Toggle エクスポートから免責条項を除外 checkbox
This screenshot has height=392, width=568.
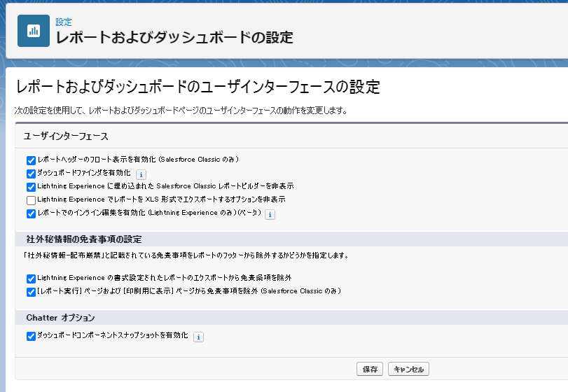[x=31, y=279]
